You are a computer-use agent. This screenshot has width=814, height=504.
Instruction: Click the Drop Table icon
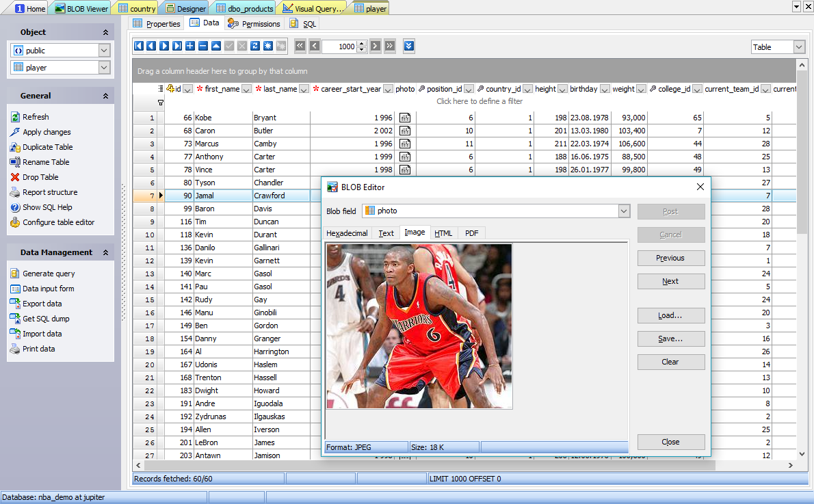click(x=15, y=177)
